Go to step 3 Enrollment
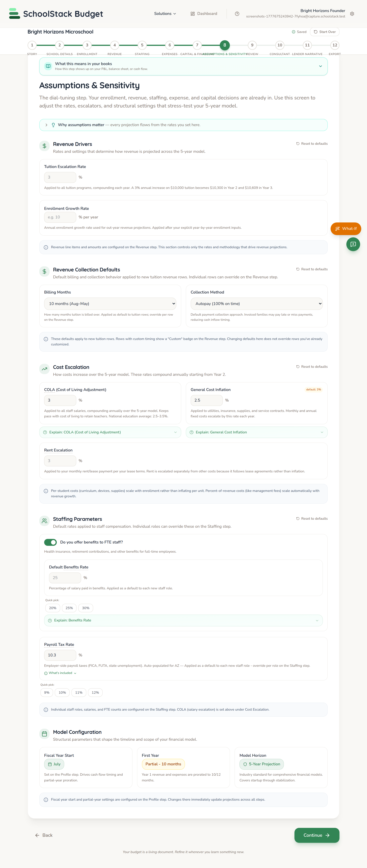Image resolution: width=367 pixels, height=868 pixels. tap(87, 45)
